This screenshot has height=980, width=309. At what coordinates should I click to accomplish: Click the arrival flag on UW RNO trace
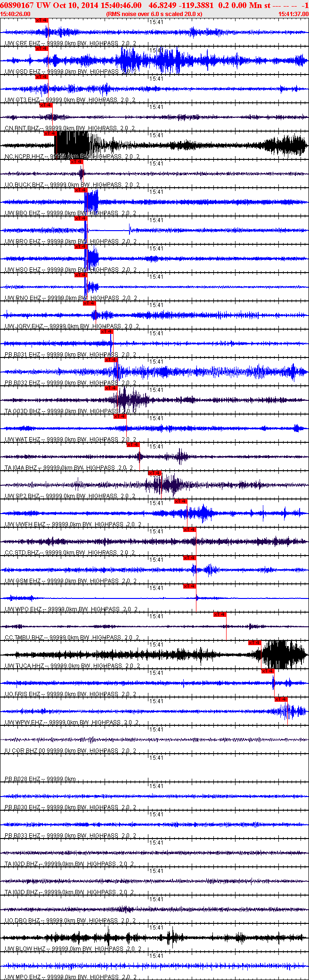click(81, 275)
